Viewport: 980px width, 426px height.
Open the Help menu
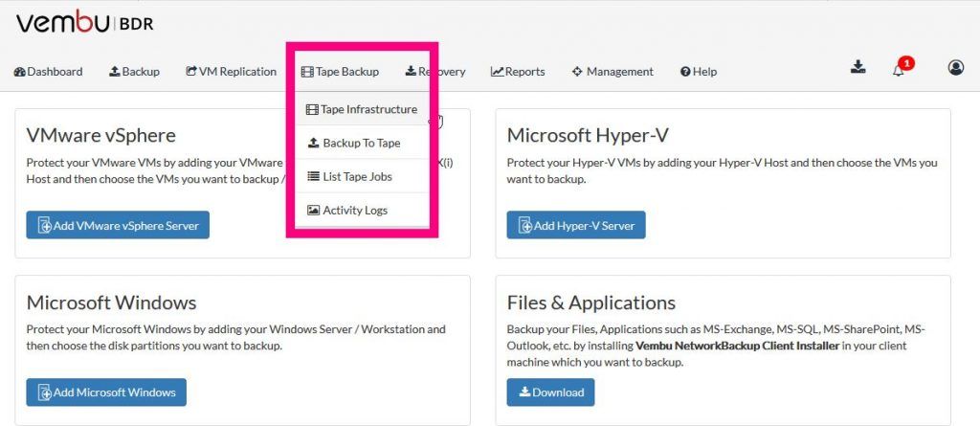(x=699, y=71)
